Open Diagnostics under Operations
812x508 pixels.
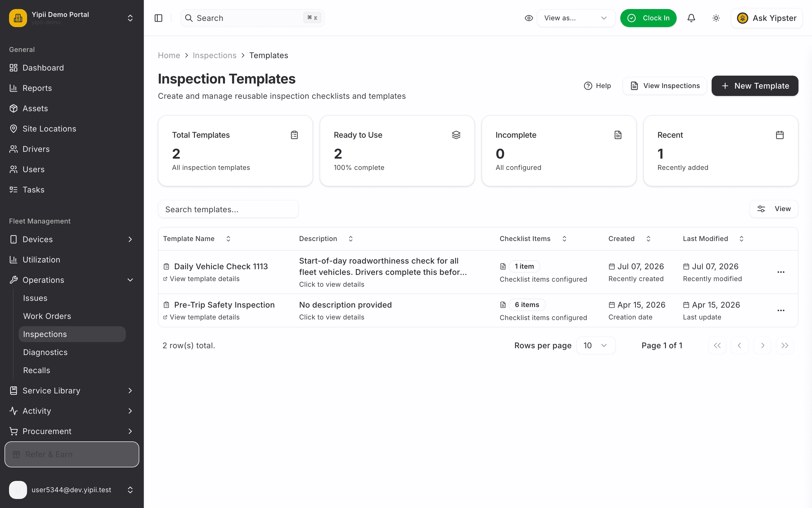tap(72, 352)
